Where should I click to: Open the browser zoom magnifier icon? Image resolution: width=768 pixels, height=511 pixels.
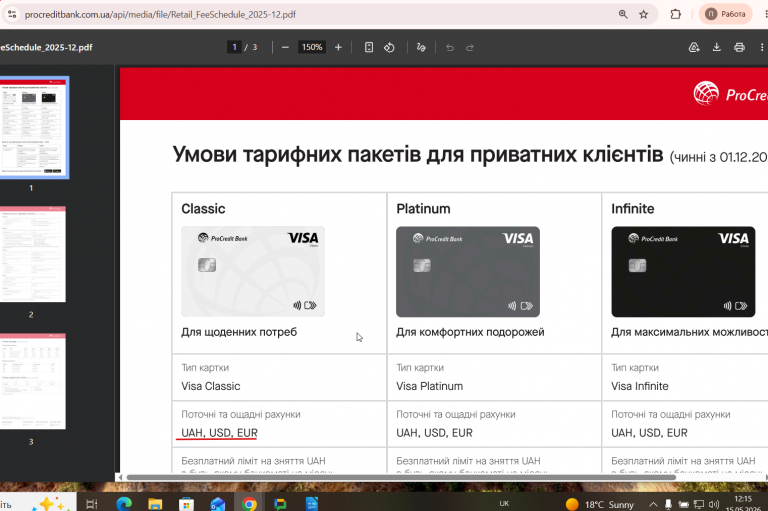tap(623, 14)
